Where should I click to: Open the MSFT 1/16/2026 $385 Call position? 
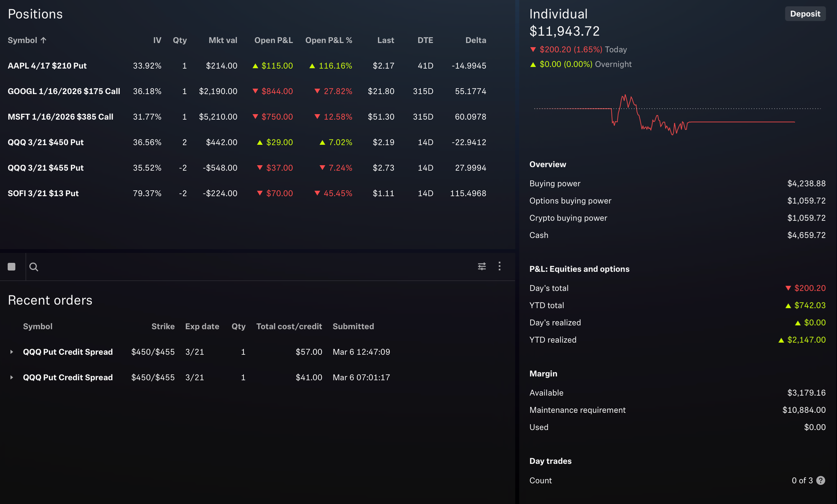coord(61,117)
